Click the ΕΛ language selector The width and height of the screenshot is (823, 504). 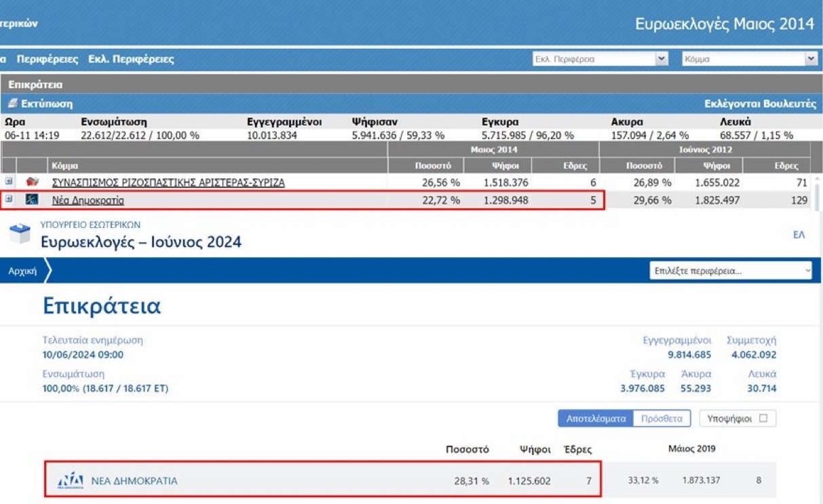[799, 235]
